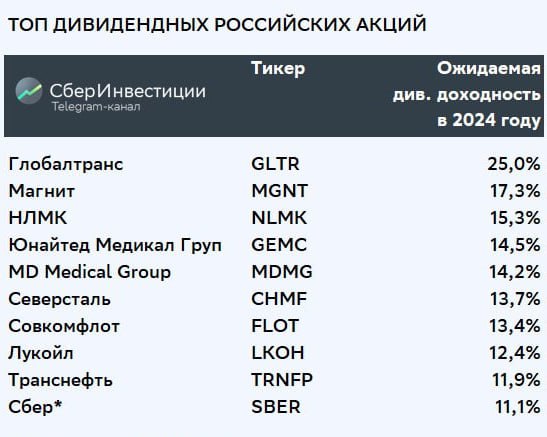Viewport: 547px width, 437px height.
Task: Click the Telegram-канал label under the logo
Action: pyautogui.click(x=96, y=106)
